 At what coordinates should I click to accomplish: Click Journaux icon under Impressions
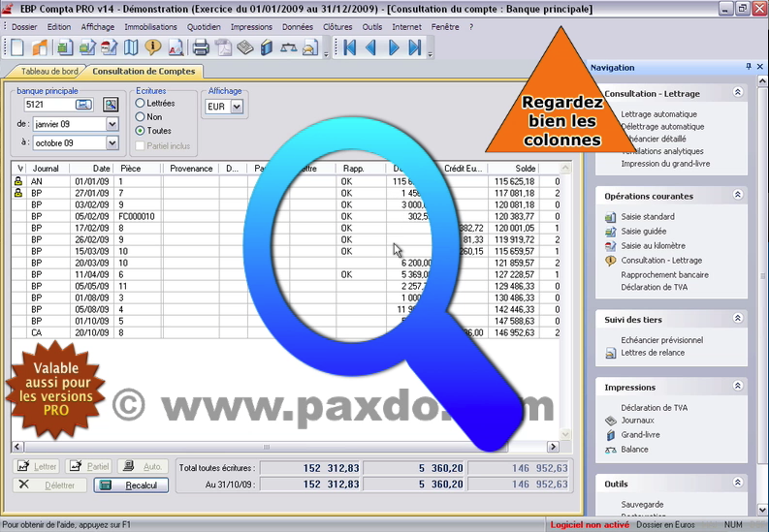[610, 421]
